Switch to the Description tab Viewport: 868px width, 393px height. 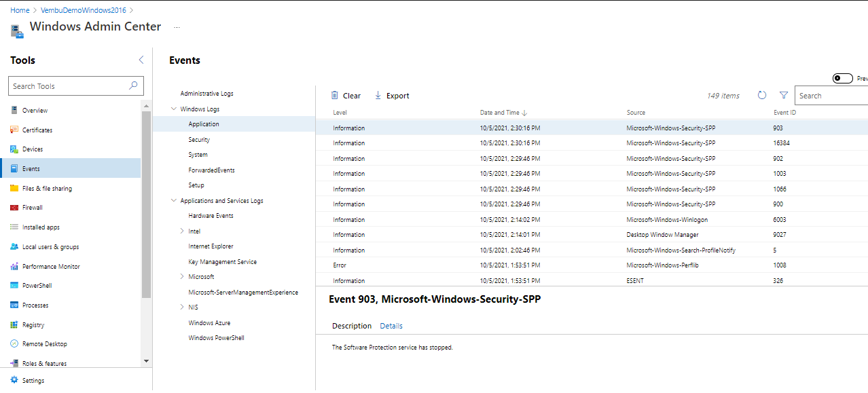pyautogui.click(x=352, y=326)
